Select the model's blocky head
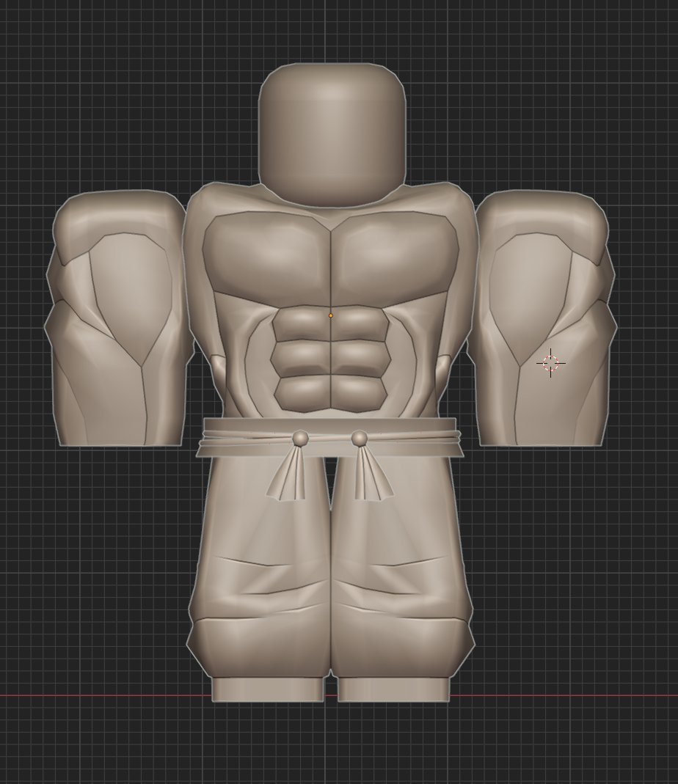Image resolution: width=678 pixels, height=784 pixels. point(332,134)
